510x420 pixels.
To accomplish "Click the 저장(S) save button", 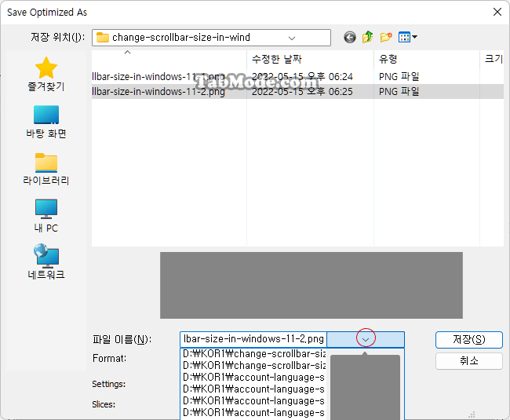I will tap(469, 340).
